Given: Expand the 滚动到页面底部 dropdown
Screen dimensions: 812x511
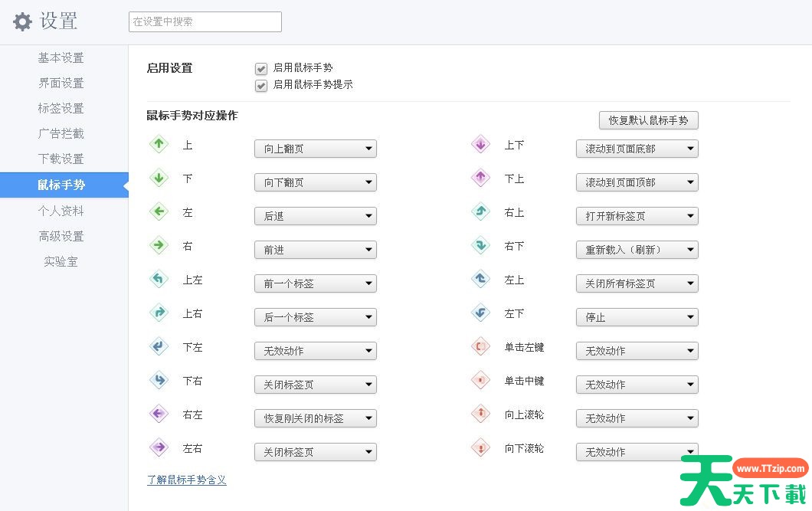Looking at the screenshot, I should coord(637,149).
